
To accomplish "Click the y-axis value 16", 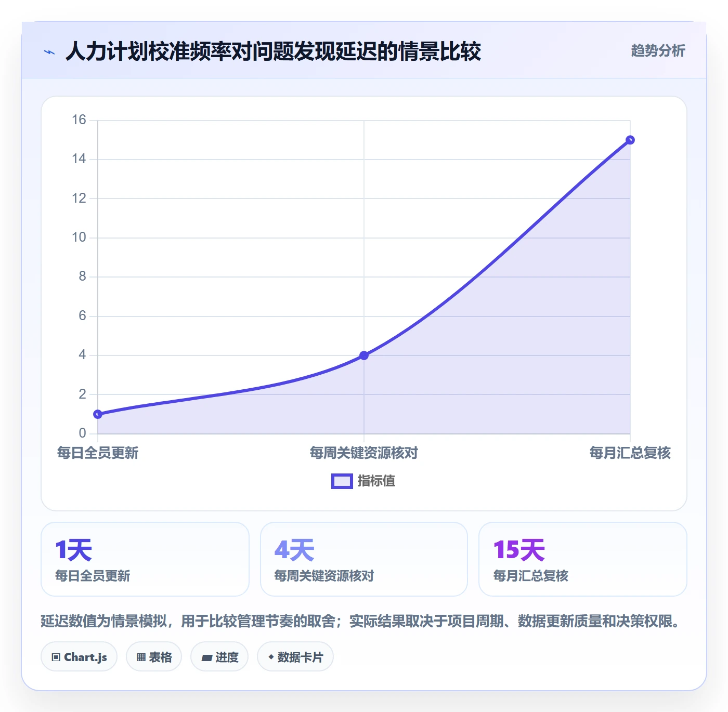I will (79, 120).
